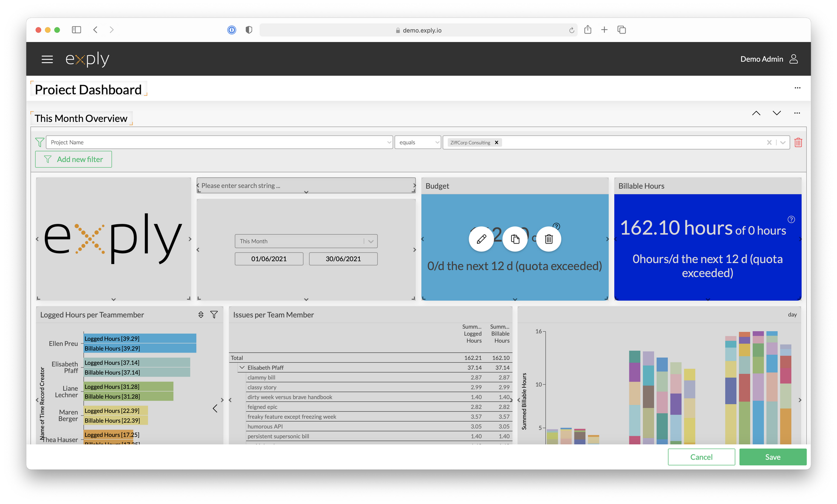Screen dimensions: 837x504
Task: Move This Month Overview section down
Action: point(777,113)
